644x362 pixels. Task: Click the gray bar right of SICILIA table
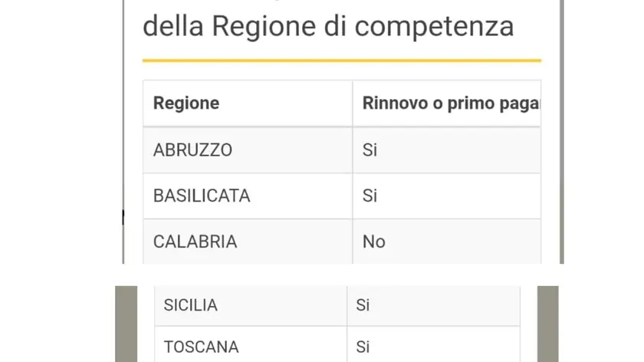click(548, 324)
